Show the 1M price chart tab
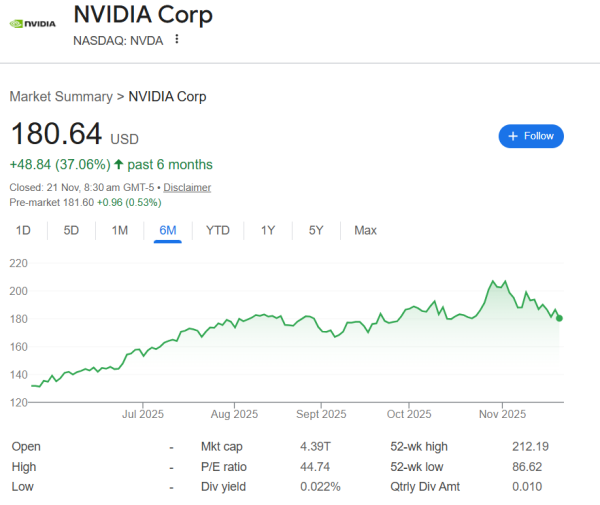The height and width of the screenshot is (505, 600). pyautogui.click(x=119, y=230)
